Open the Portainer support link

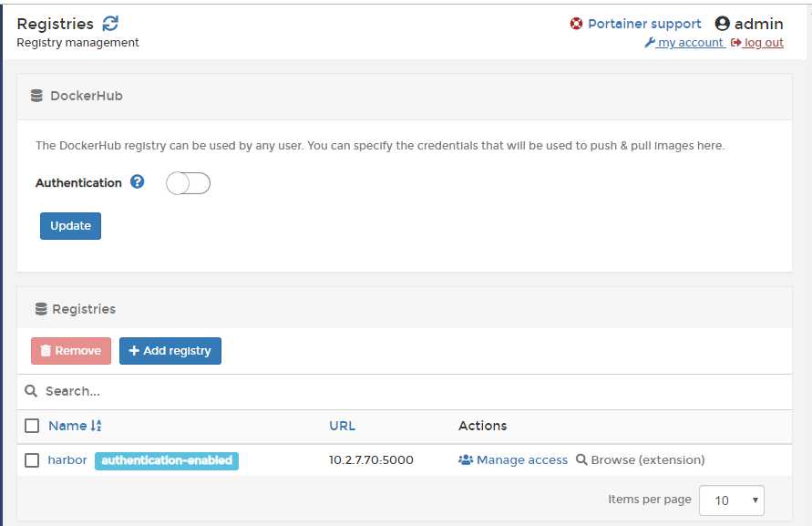[644, 24]
